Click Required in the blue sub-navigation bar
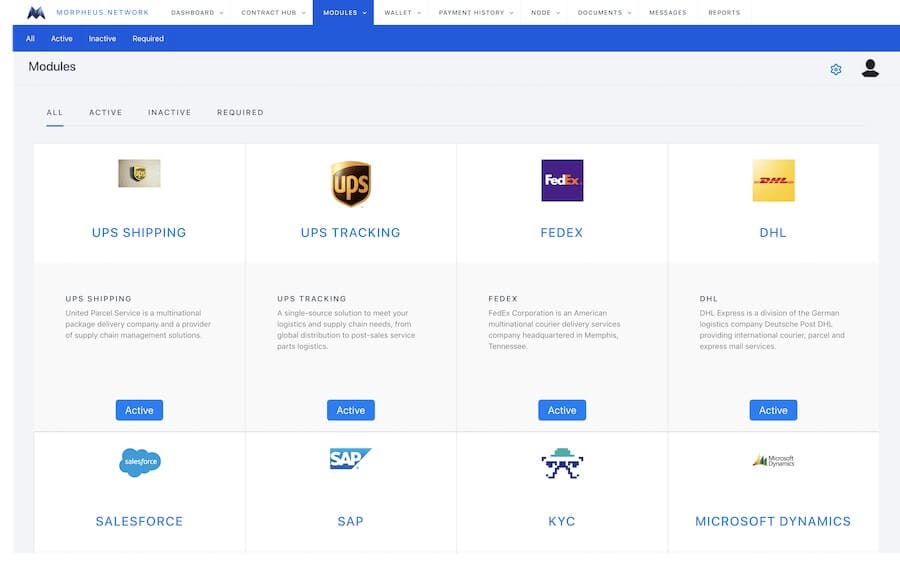This screenshot has width=900, height=569. click(x=148, y=39)
